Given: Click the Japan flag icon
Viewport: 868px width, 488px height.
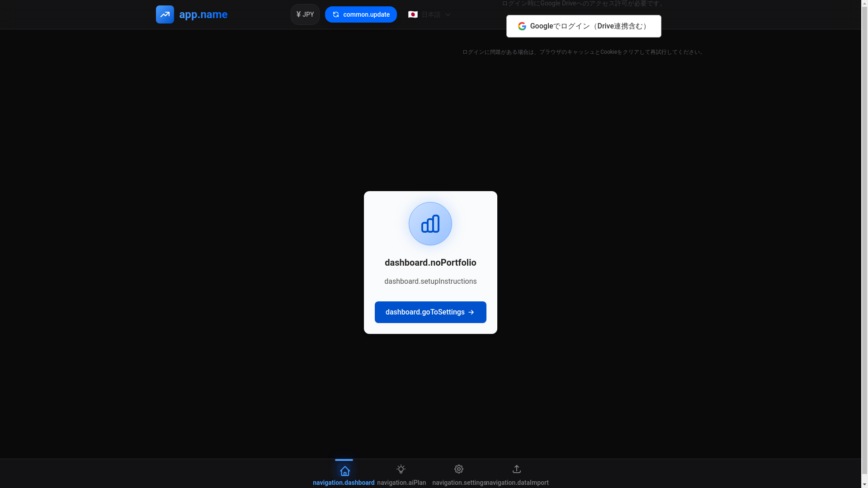Looking at the screenshot, I should [x=413, y=14].
